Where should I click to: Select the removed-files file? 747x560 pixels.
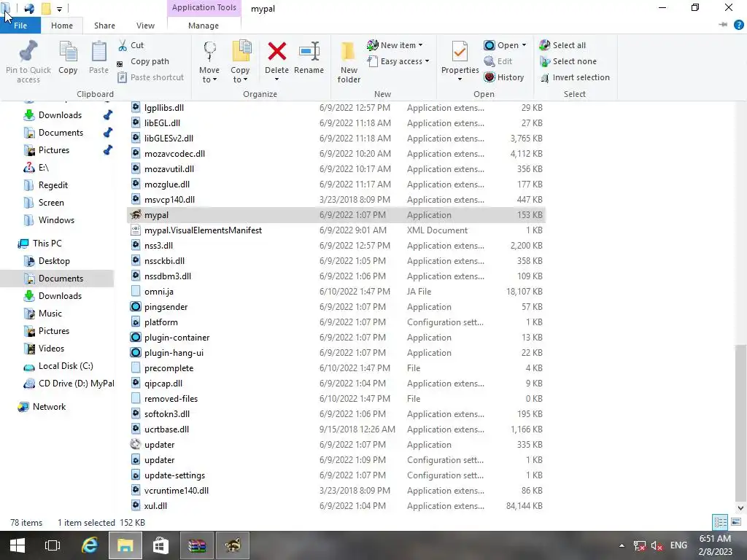coord(336,399)
